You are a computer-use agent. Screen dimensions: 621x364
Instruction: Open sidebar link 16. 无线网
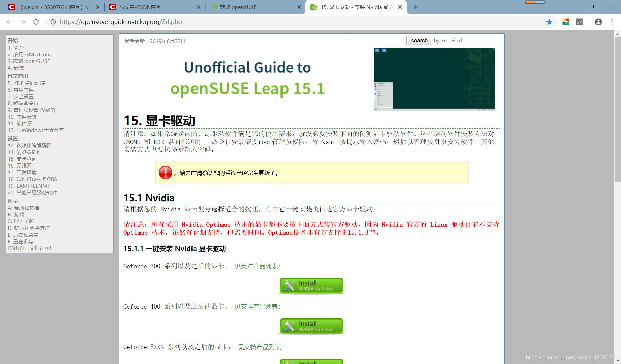[20, 166]
